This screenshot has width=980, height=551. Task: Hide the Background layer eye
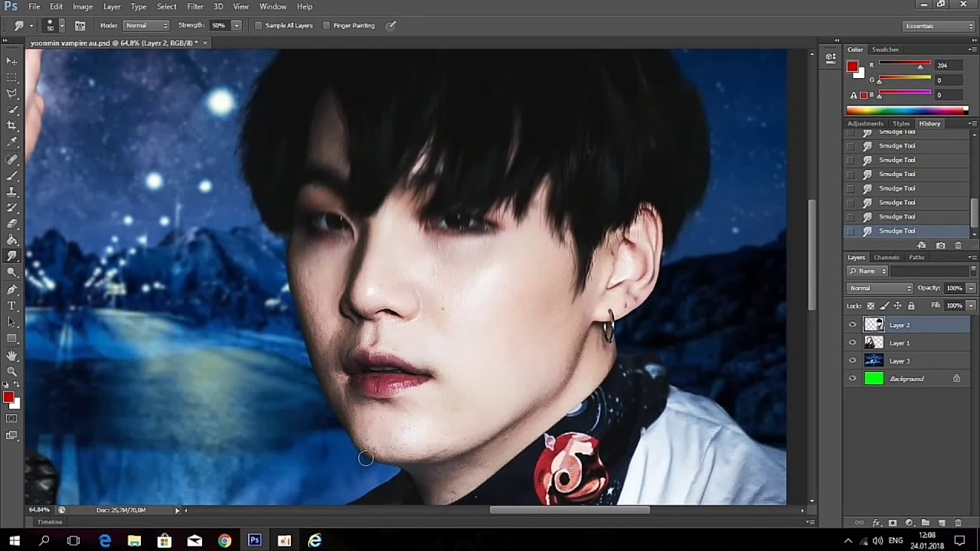pos(852,378)
